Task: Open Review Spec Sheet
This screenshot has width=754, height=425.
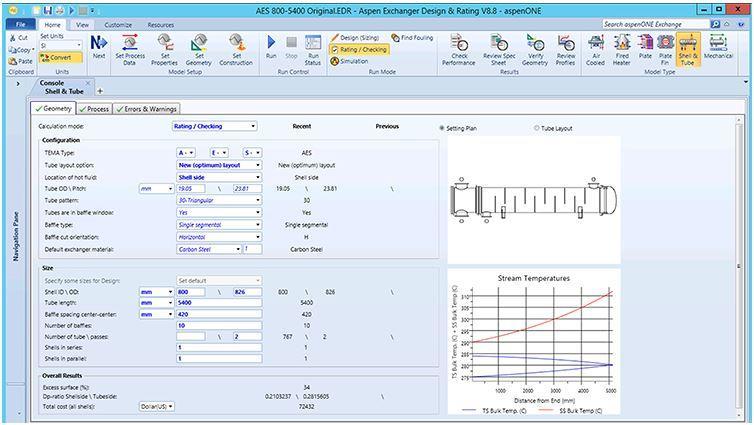Action: (499, 50)
